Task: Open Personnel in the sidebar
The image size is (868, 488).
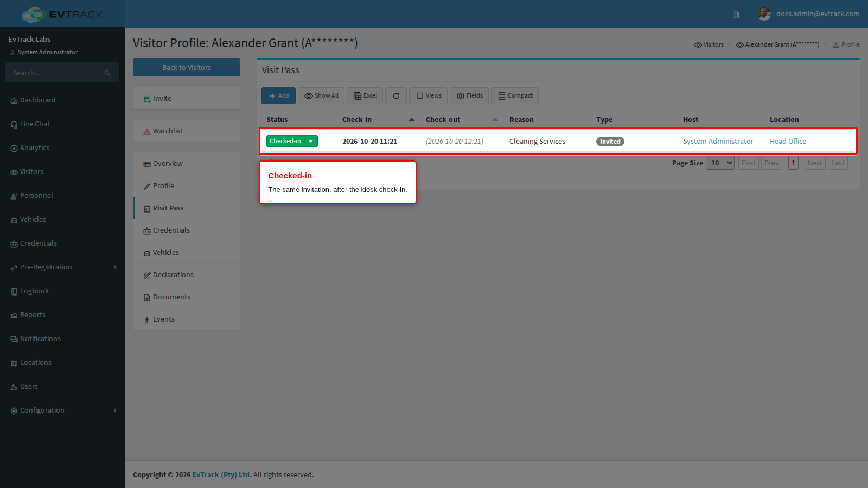Action: pos(62,196)
